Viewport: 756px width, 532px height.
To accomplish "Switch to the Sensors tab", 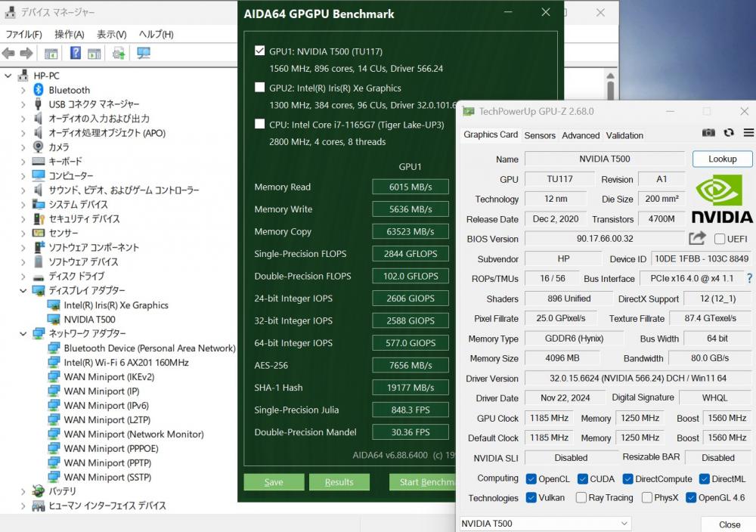I will point(540,135).
